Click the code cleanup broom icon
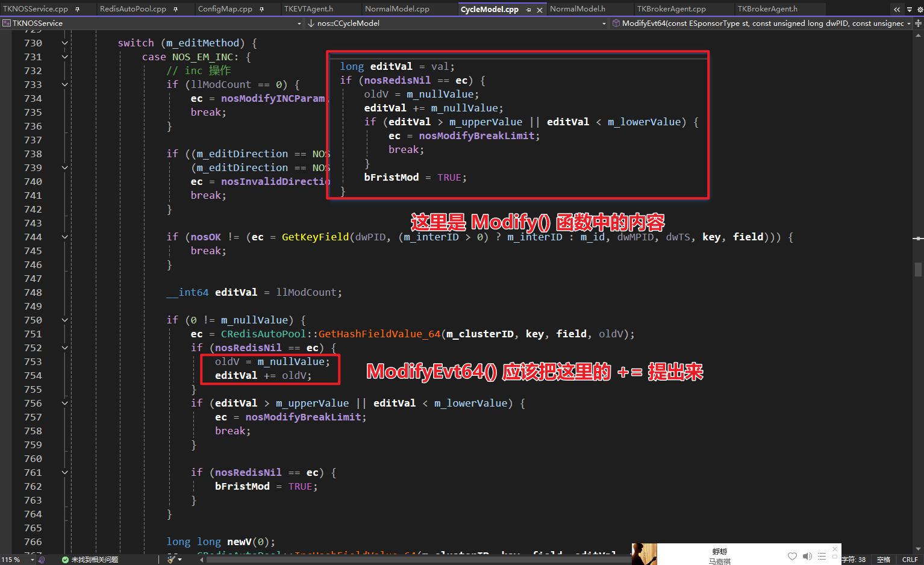This screenshot has height=565, width=924. point(172,560)
